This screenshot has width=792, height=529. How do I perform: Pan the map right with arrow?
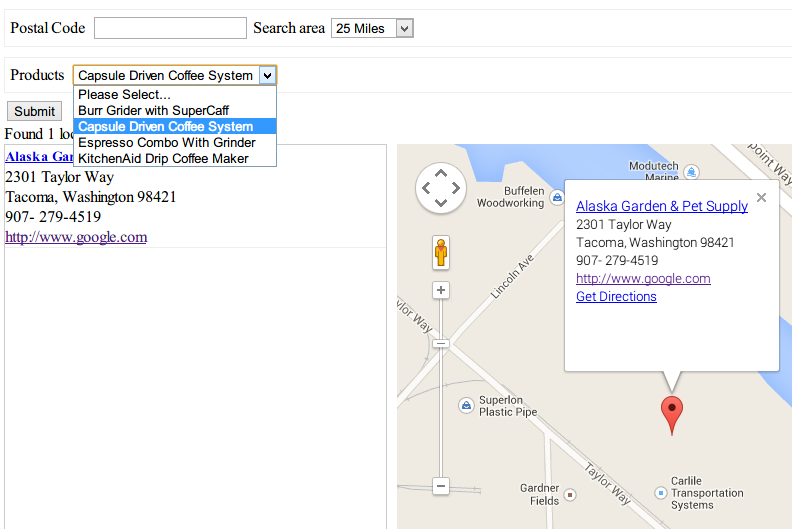pyautogui.click(x=456, y=188)
